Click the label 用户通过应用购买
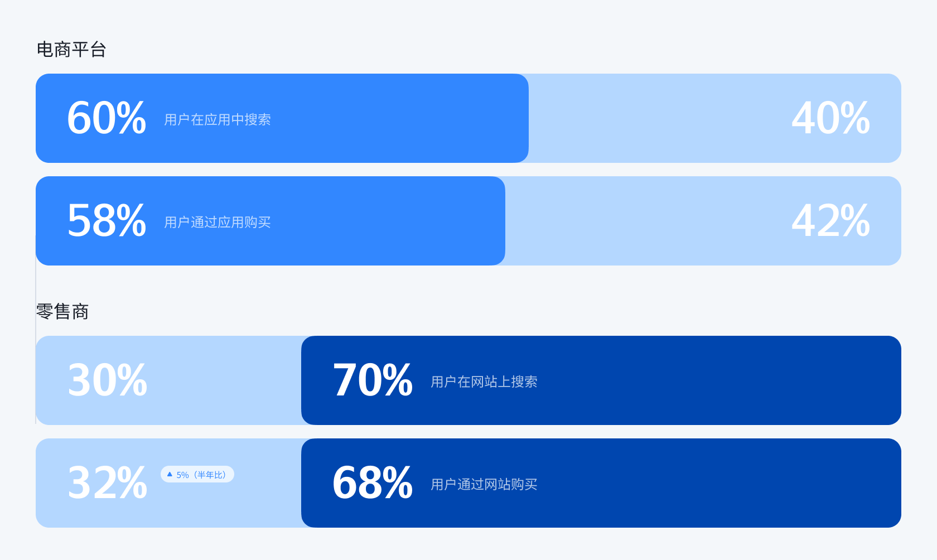 218,222
